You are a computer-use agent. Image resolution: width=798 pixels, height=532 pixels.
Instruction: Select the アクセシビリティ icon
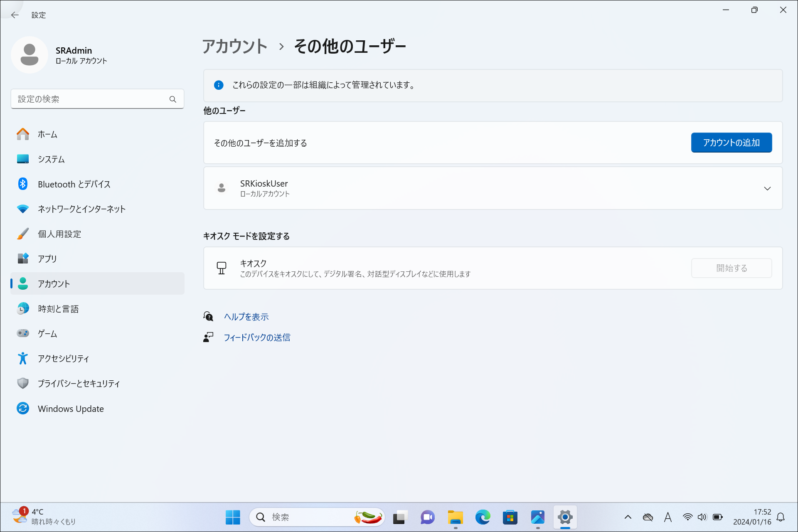coord(23,358)
